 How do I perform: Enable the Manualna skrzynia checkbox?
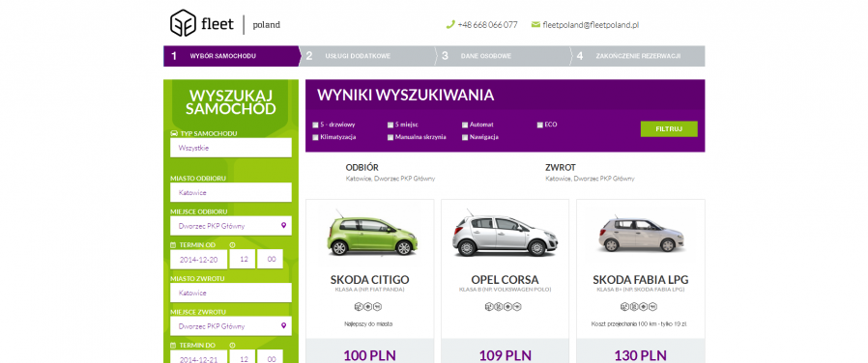(x=391, y=137)
